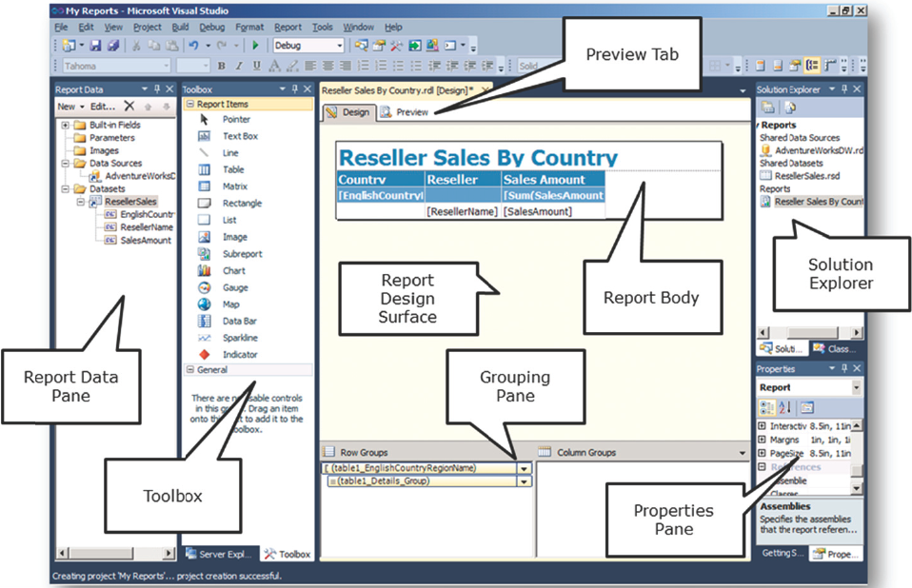This screenshot has width=912, height=588.
Task: Click the green Start Debugging arrow
Action: [255, 45]
